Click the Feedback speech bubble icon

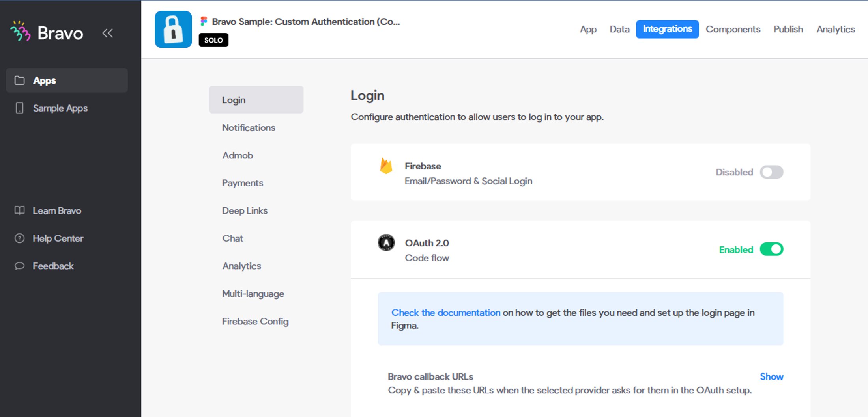pyautogui.click(x=19, y=266)
